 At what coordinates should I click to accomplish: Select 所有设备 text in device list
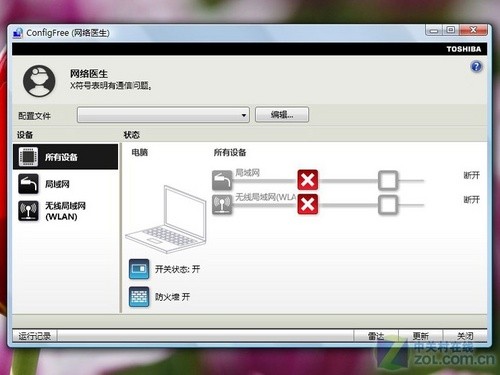[x=61, y=157]
